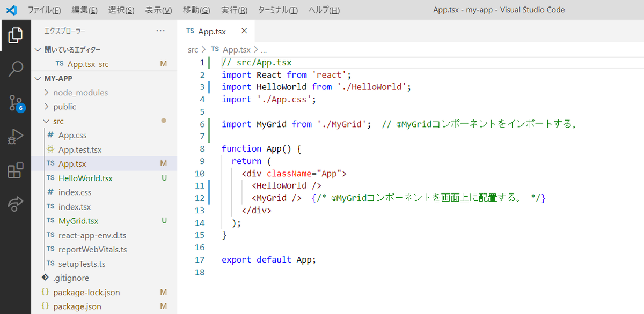Open the Explorer more actions menu
The image size is (644, 314).
160,31
